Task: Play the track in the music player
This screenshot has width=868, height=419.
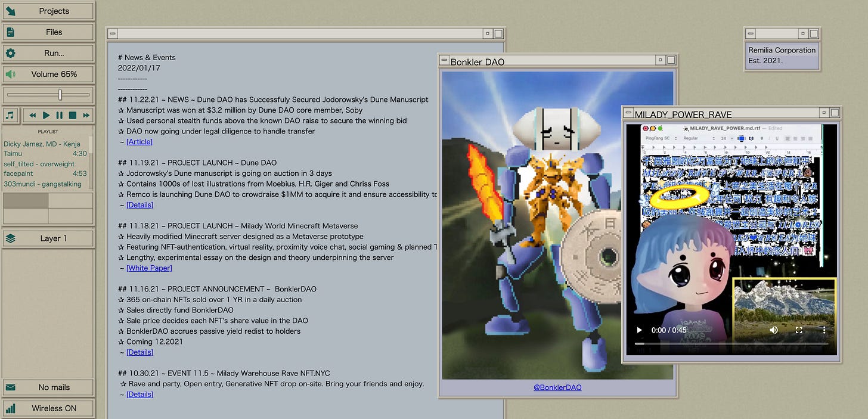Action: [x=46, y=115]
